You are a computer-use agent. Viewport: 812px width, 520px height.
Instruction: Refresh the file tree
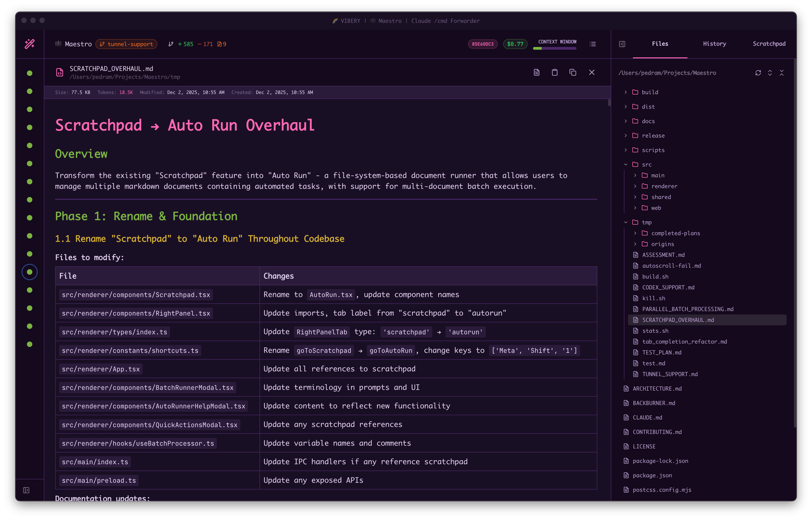click(x=758, y=73)
